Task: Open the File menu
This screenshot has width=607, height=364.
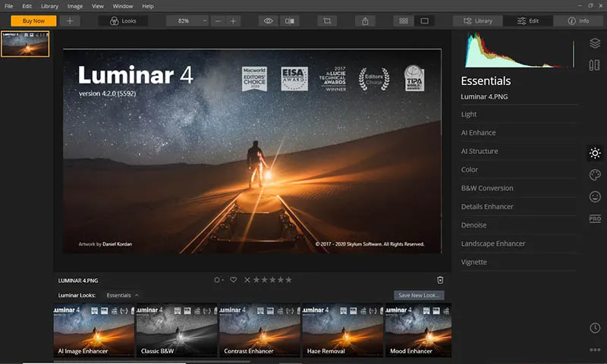Action: 8,6
